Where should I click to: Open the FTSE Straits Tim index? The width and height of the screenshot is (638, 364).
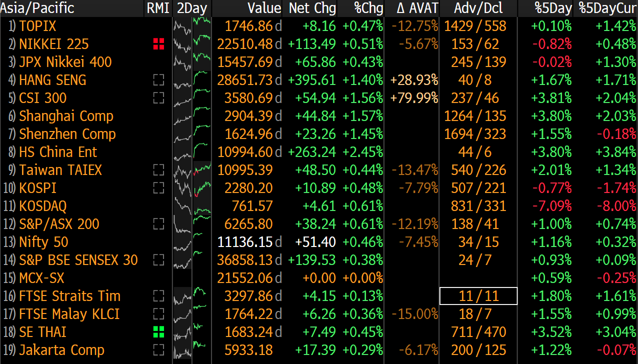click(x=70, y=296)
